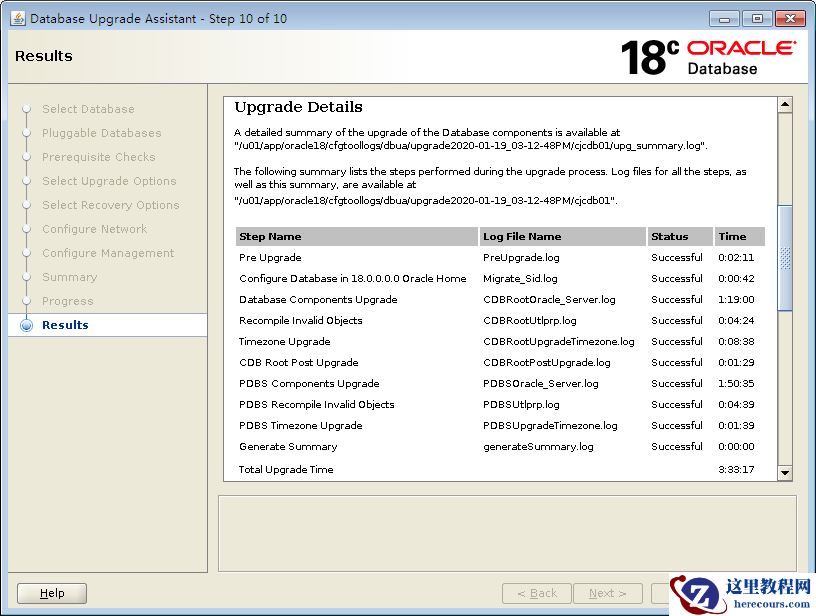Select the Select Recovery Options step
Viewport: 816px width, 616px height.
(111, 206)
